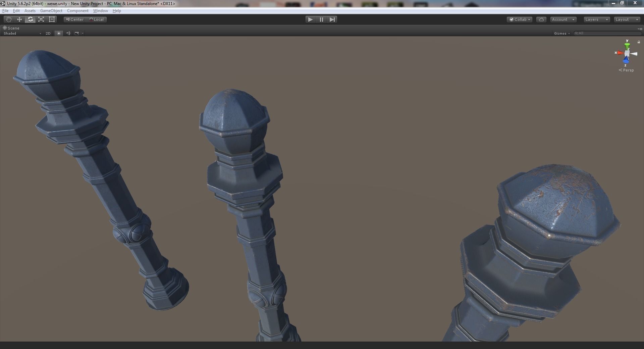644x349 pixels.
Task: Open the File menu
Action: tap(5, 11)
